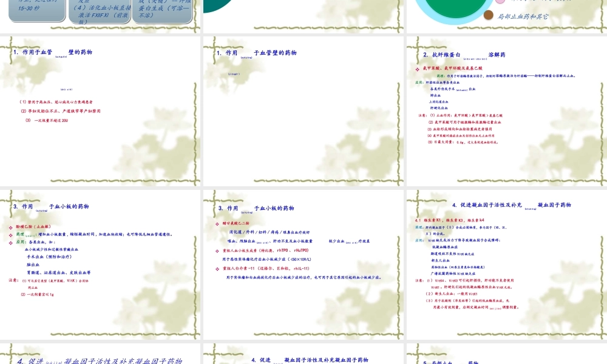Click the red note 孕妇及胎位不正、产道狭窄等产妇禁用
Image resolution: width=607 pixels, height=364 pixels.
(60, 111)
